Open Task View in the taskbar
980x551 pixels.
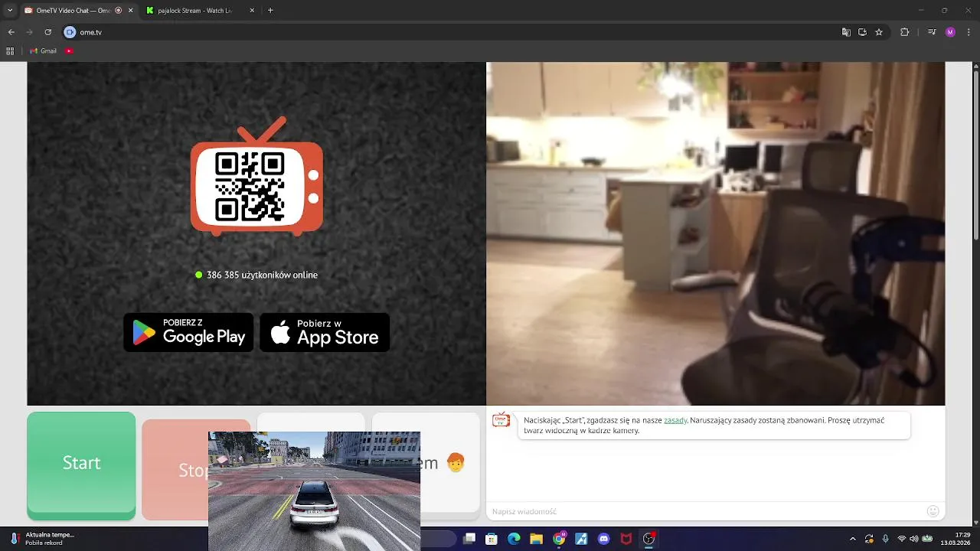470,539
